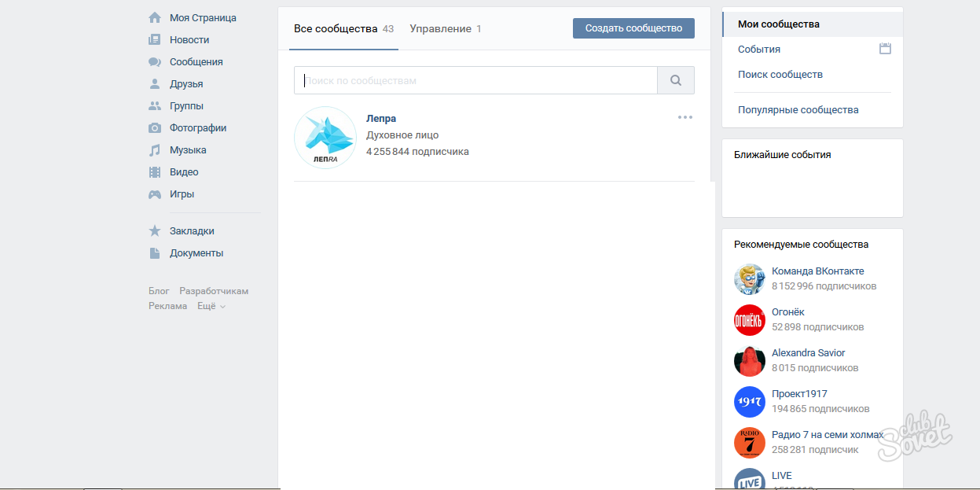Click the Проект1917 avatar thumbnail

tap(750, 402)
